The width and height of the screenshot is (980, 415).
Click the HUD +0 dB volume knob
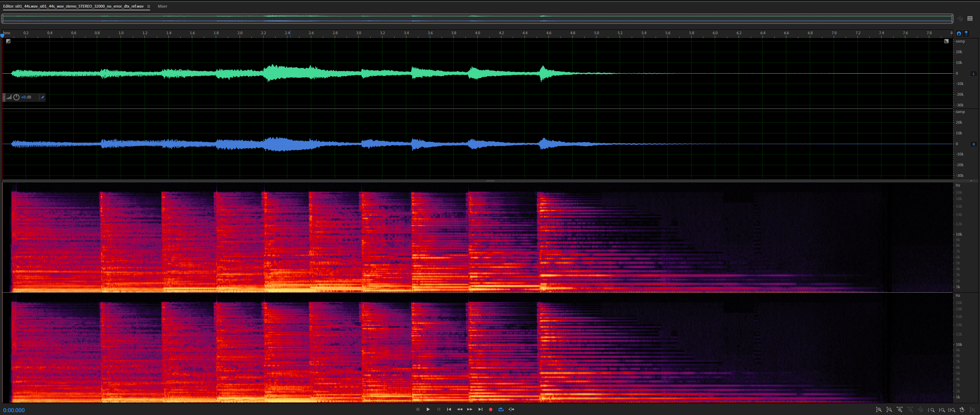click(16, 97)
